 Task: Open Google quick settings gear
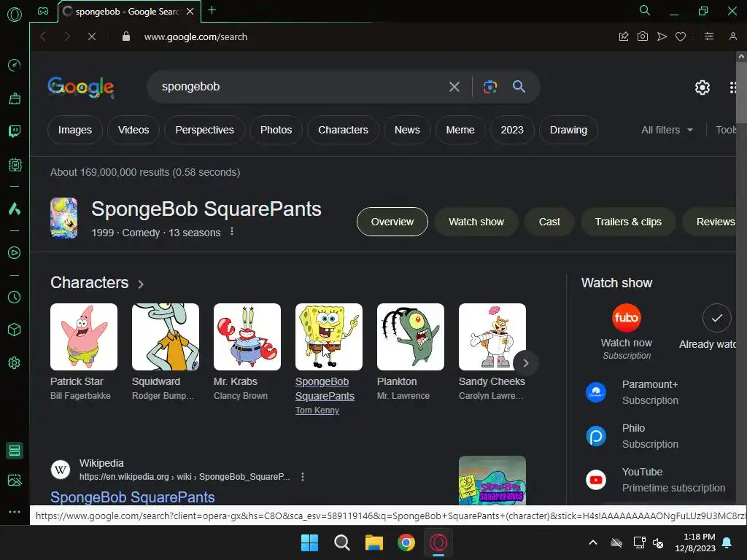click(703, 87)
